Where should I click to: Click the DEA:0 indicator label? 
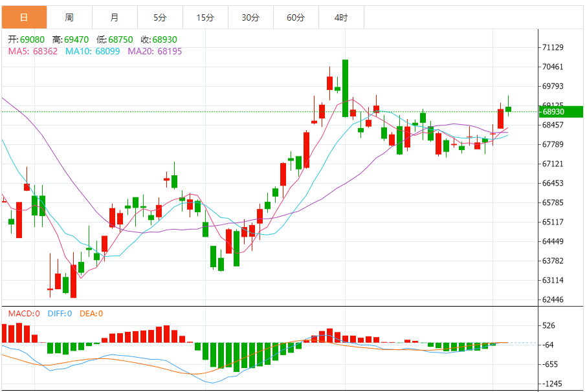tap(91, 314)
